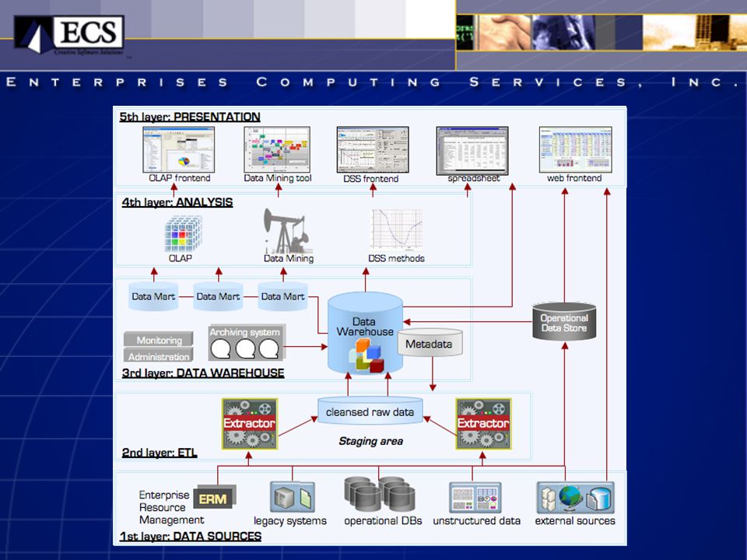Viewport: 747px width, 560px height.
Task: Click the '4th layer: ANALYSIS' heading
Action: pyautogui.click(x=177, y=202)
